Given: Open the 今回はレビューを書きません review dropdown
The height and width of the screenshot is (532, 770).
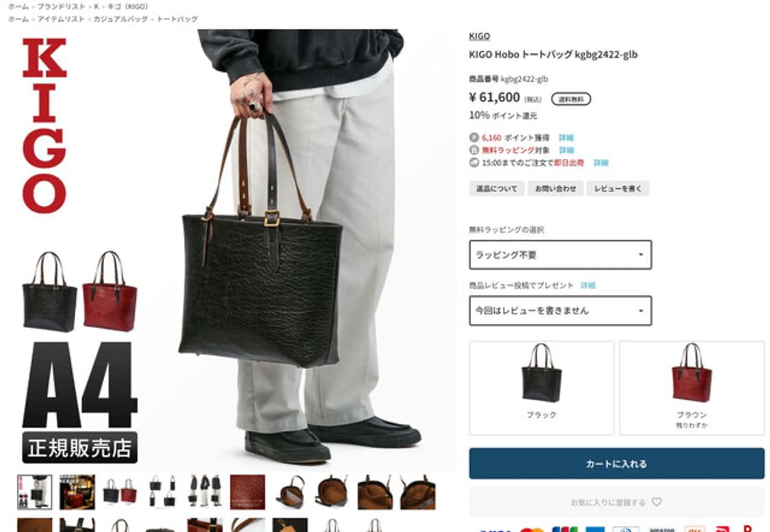Looking at the screenshot, I should 561,310.
